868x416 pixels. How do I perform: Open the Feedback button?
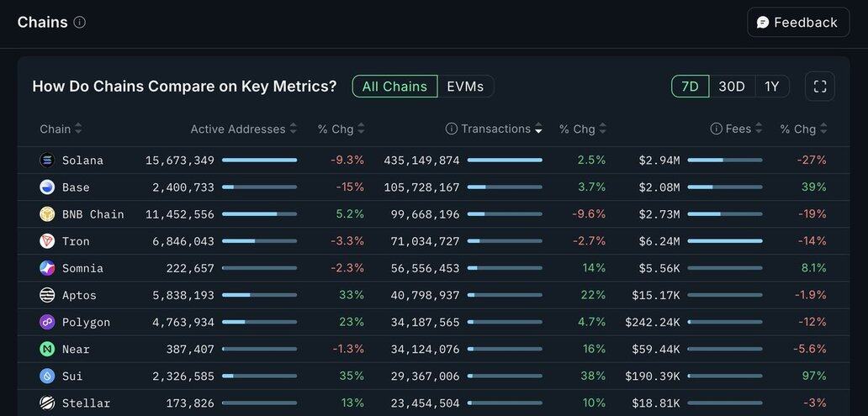pyautogui.click(x=797, y=23)
